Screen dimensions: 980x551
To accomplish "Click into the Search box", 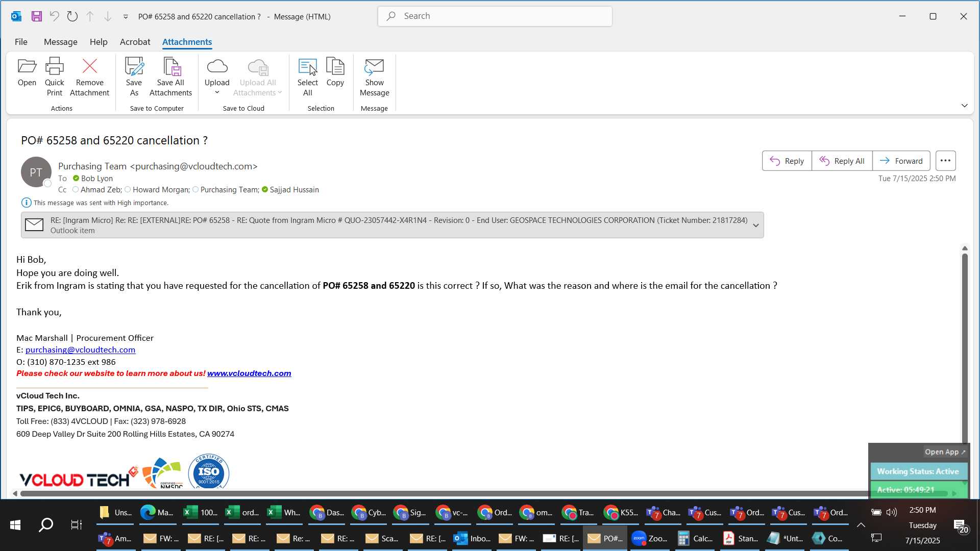I will point(495,16).
